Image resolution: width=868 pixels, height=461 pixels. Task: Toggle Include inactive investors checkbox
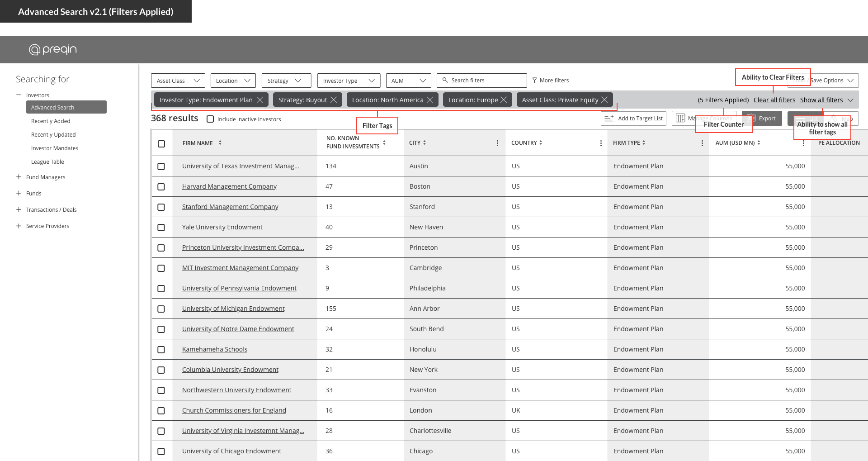(210, 119)
